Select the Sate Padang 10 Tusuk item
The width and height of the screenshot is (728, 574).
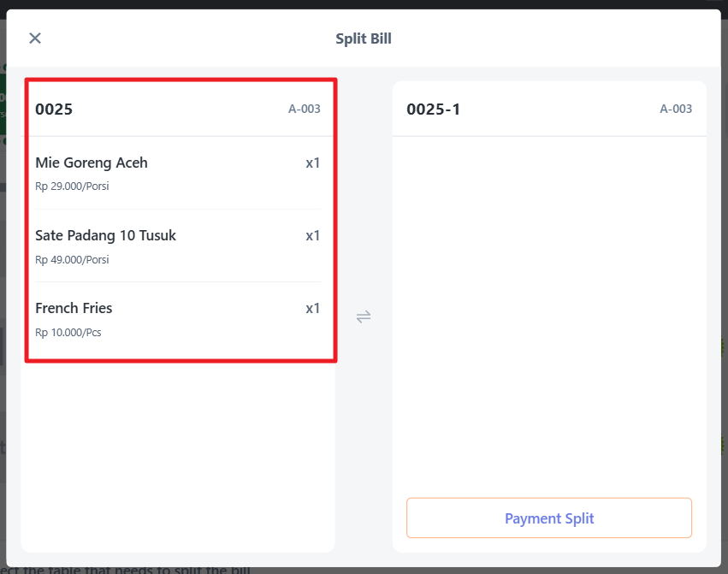click(x=105, y=235)
